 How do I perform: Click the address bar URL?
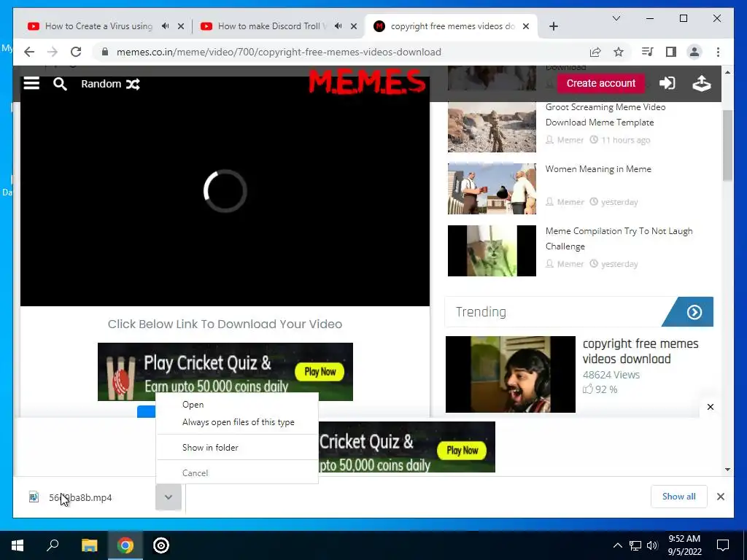pyautogui.click(x=279, y=52)
